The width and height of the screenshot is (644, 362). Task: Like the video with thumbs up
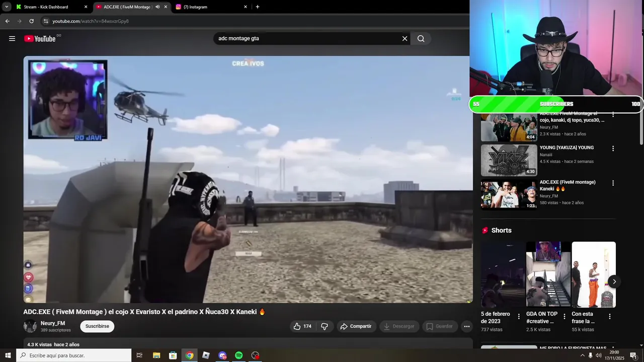click(x=302, y=326)
